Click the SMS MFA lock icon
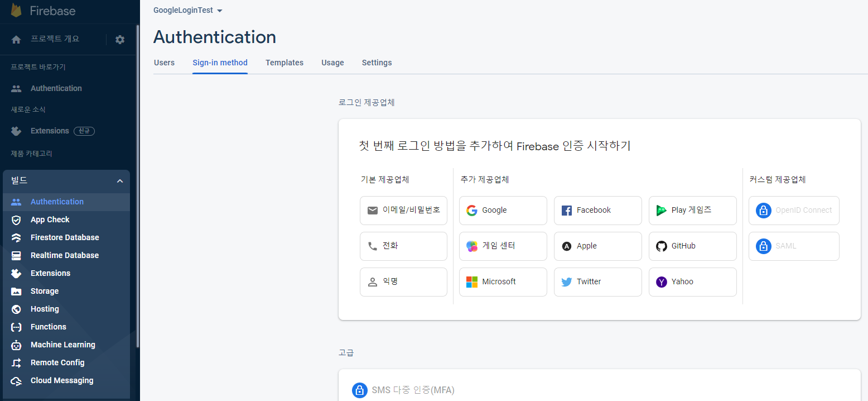 [360, 390]
